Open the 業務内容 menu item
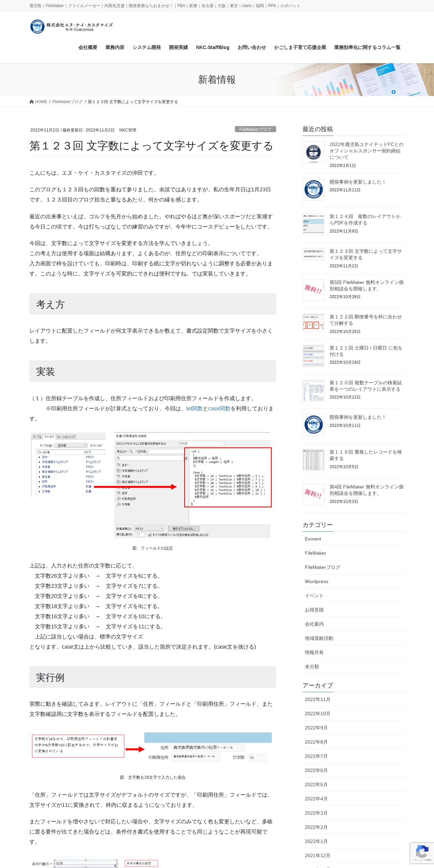The image size is (434, 868). pos(115,47)
